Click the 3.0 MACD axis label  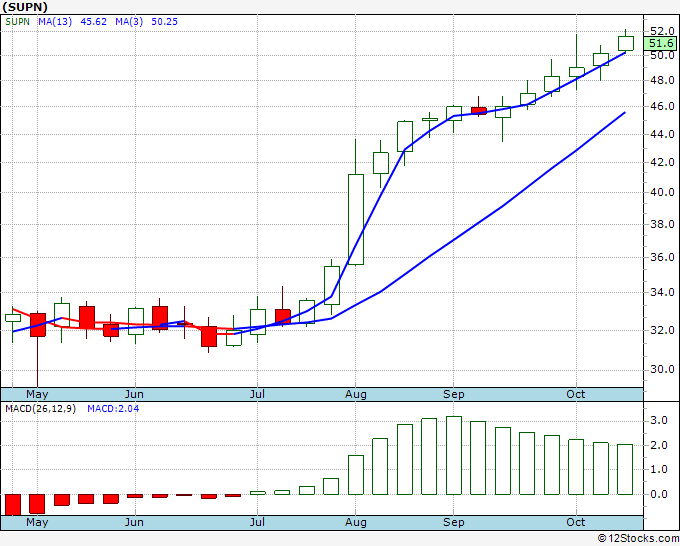pos(659,421)
